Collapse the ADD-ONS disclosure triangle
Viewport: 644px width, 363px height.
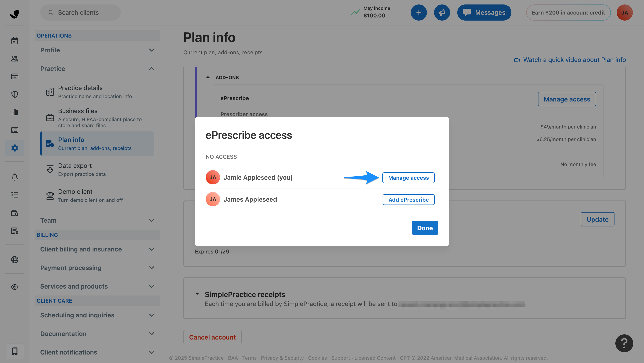208,77
